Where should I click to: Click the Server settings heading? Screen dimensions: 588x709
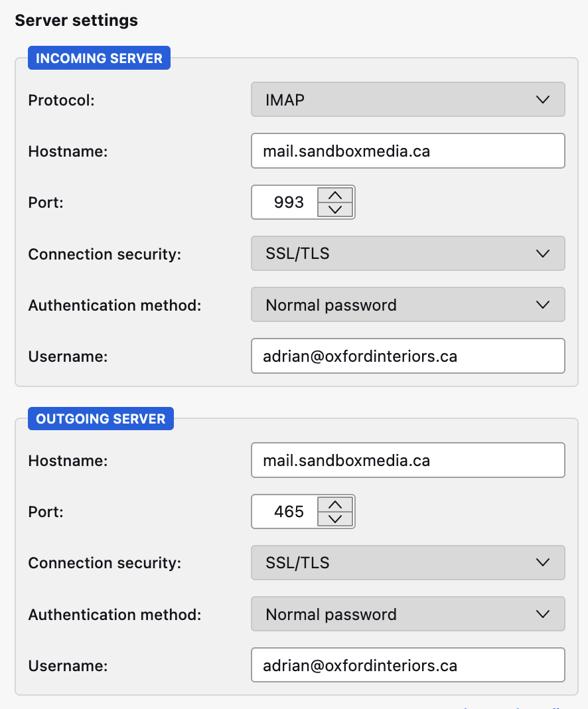click(x=76, y=20)
